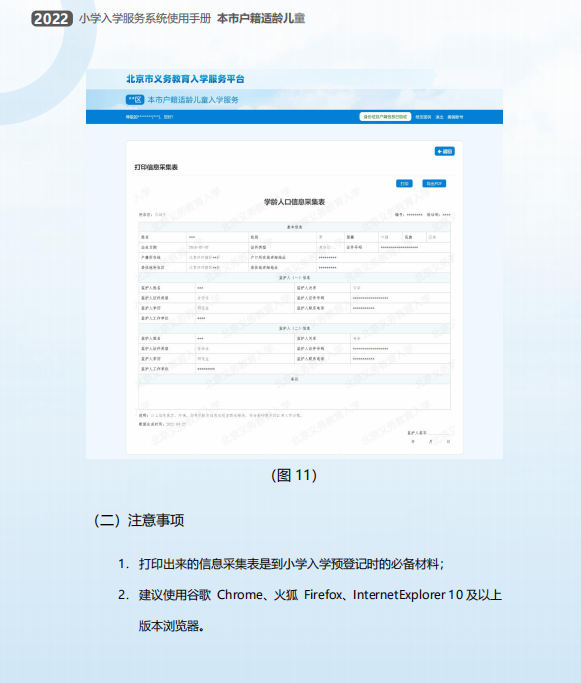Click 监护人关系 label under 监护人（二）

322,338
